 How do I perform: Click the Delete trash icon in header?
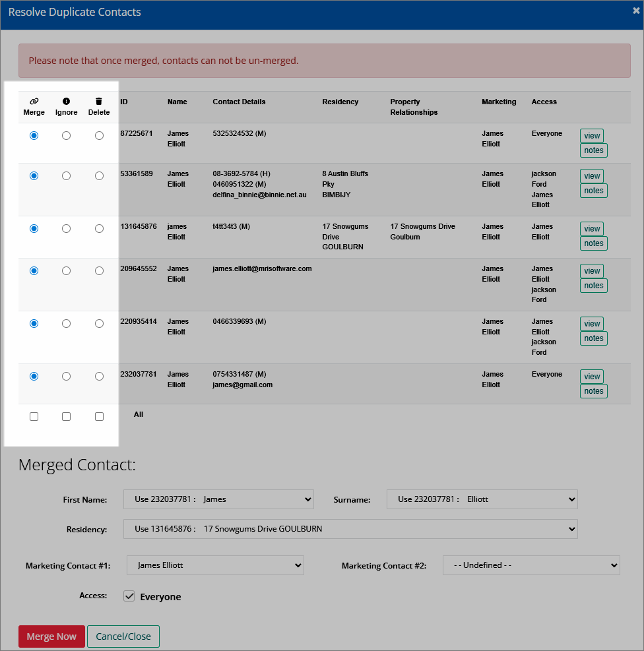click(99, 101)
